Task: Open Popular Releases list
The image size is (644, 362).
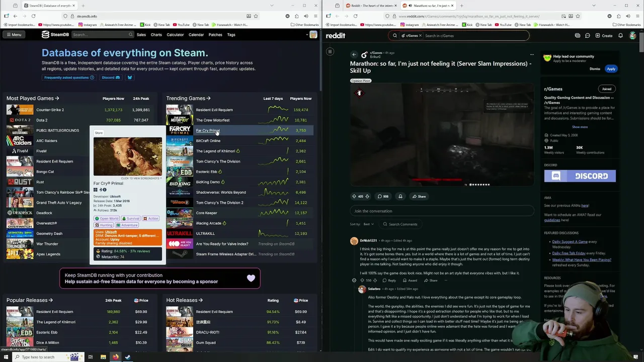Action: [30, 300]
